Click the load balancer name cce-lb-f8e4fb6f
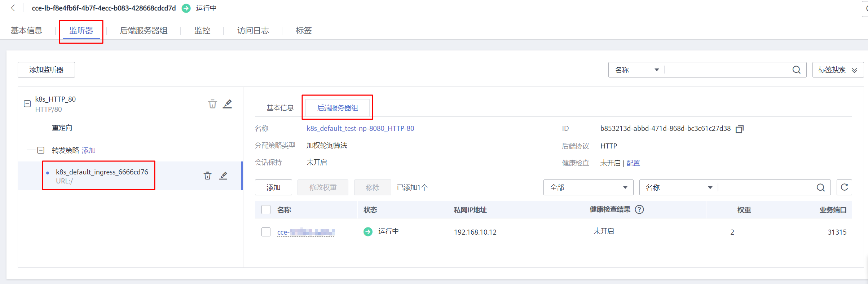This screenshot has width=868, height=284. pyautogui.click(x=104, y=8)
